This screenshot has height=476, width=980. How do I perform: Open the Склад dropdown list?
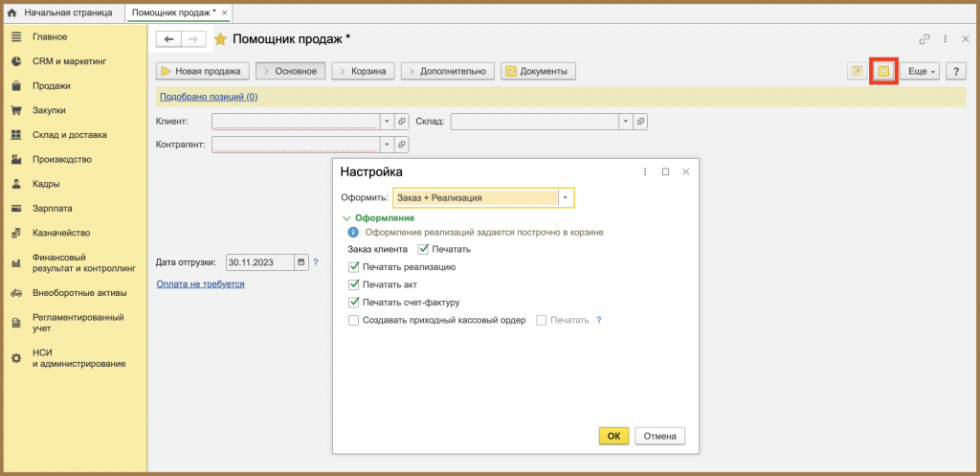pyautogui.click(x=626, y=122)
